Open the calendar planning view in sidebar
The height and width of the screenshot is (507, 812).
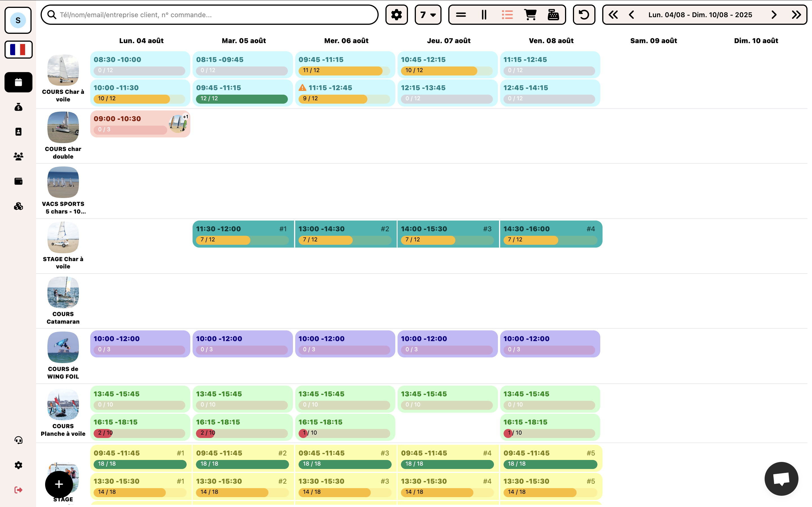[x=18, y=82]
